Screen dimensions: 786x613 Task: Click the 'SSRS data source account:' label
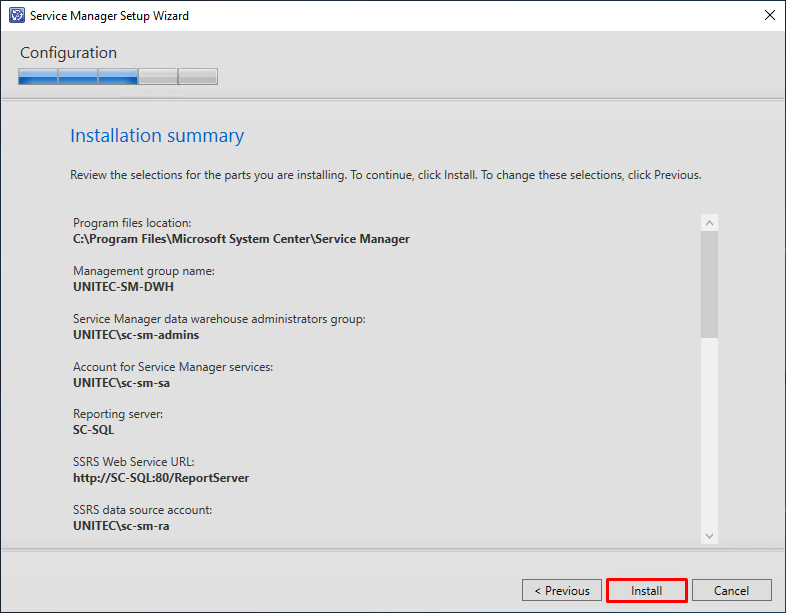click(x=142, y=510)
